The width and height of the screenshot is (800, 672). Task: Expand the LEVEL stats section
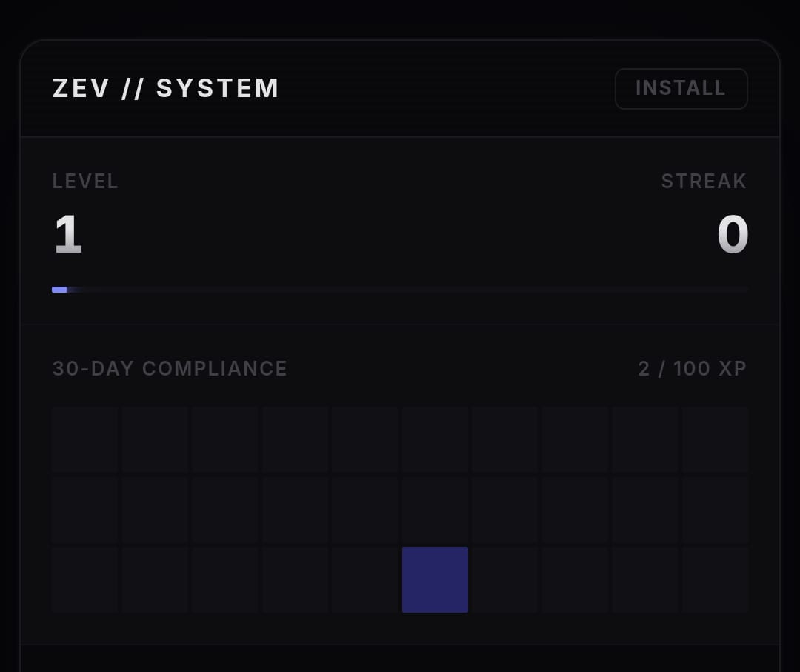(x=85, y=181)
